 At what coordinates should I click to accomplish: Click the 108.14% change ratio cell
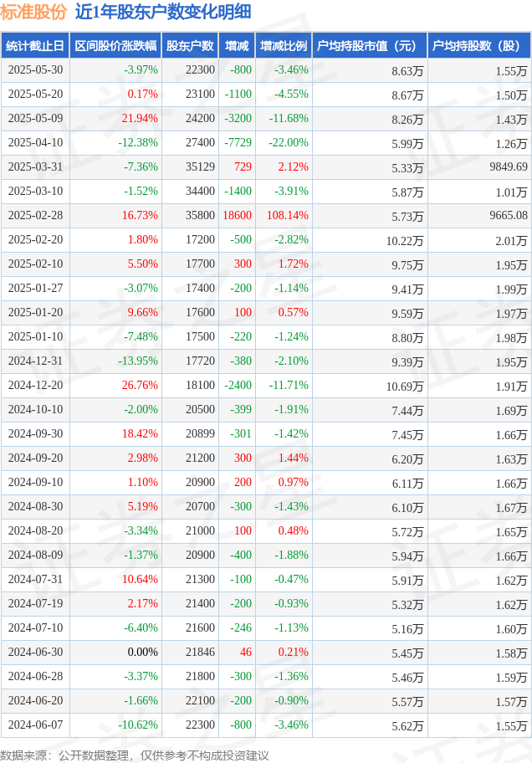(287, 216)
